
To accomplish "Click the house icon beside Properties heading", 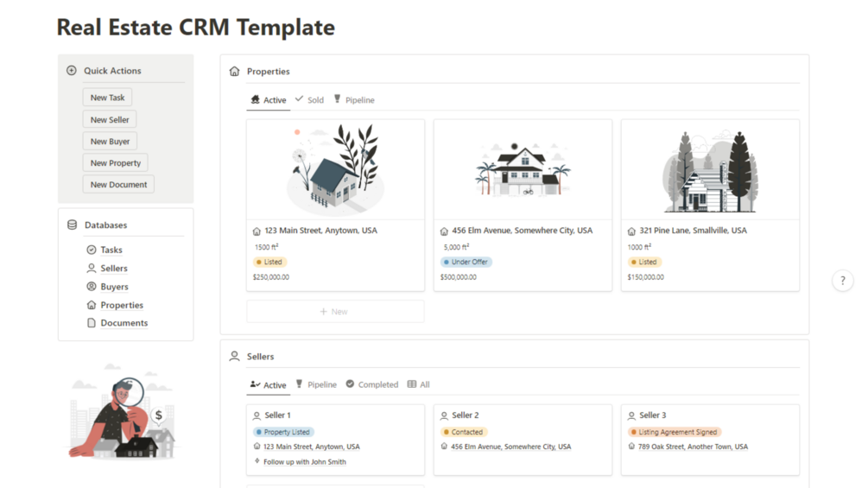I will point(234,72).
